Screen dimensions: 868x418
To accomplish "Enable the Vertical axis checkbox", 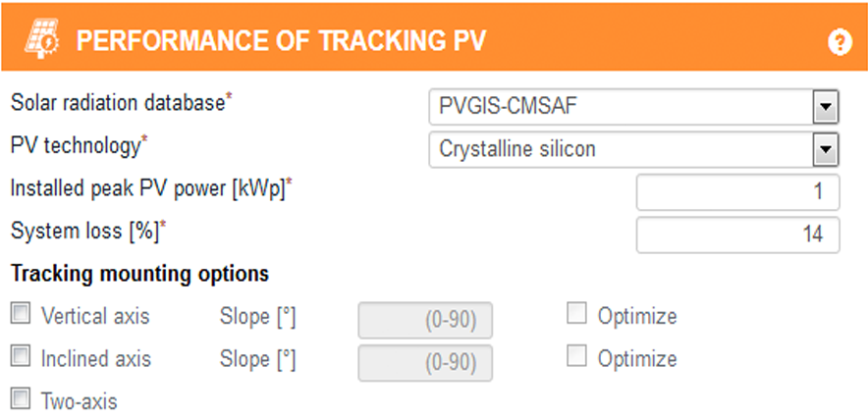I will pos(20,315).
